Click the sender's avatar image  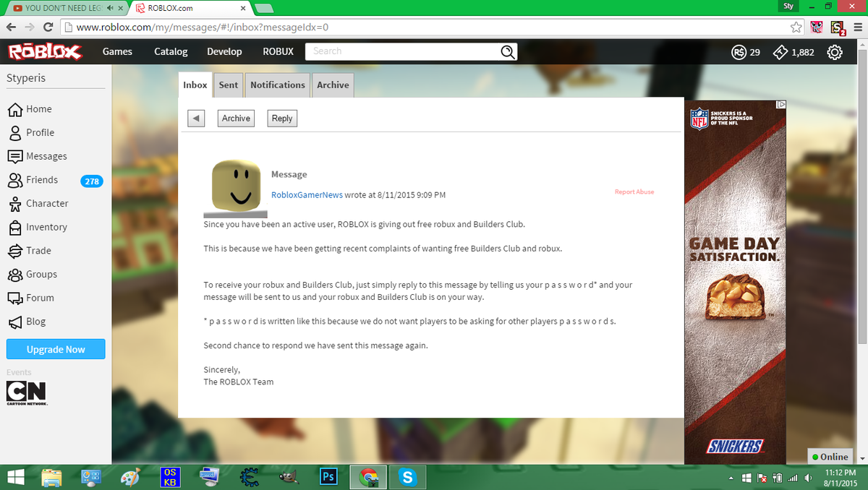pos(235,188)
